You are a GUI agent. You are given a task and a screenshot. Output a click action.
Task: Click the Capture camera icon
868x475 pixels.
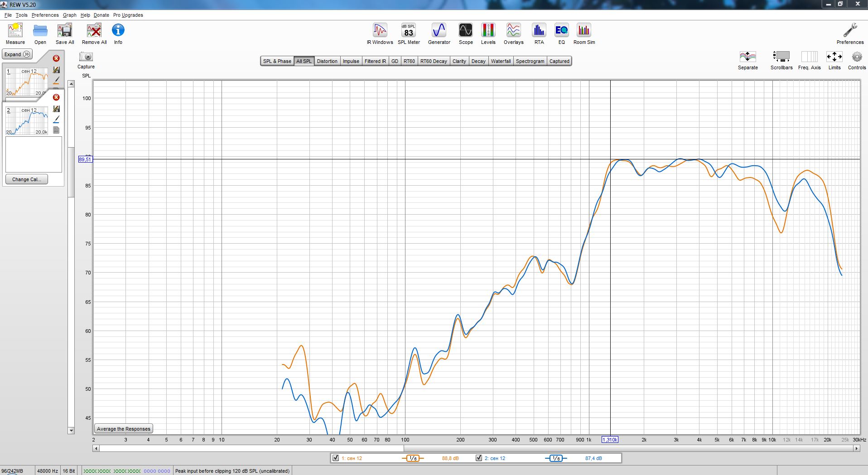click(x=86, y=57)
